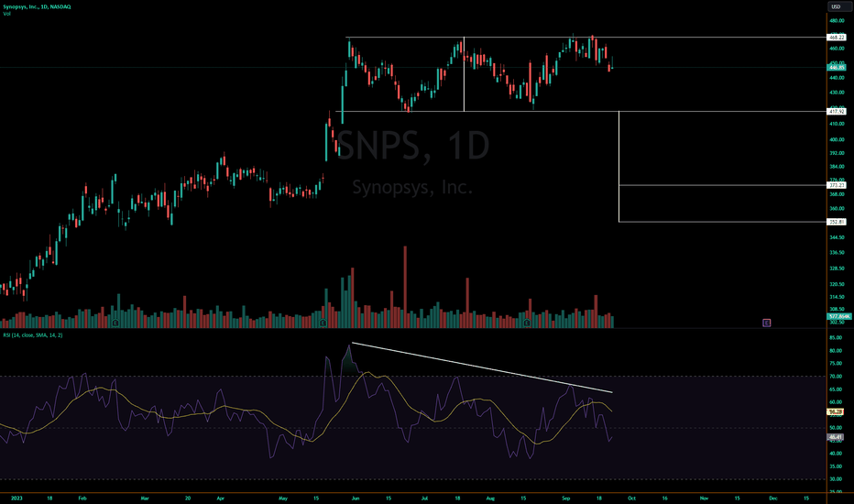Viewport: 854px width, 504px height.
Task: Click the 468.22 price label on axis
Action: (836, 37)
